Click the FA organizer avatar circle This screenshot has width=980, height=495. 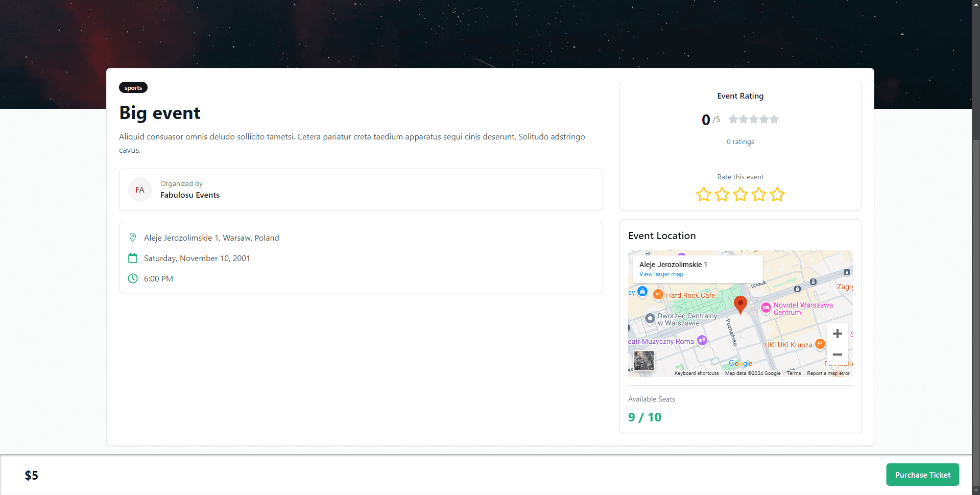click(x=139, y=190)
